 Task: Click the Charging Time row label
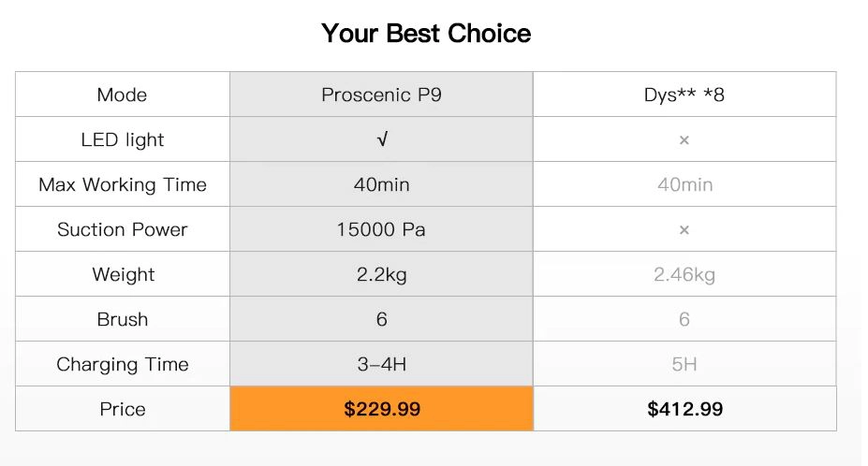pos(123,364)
